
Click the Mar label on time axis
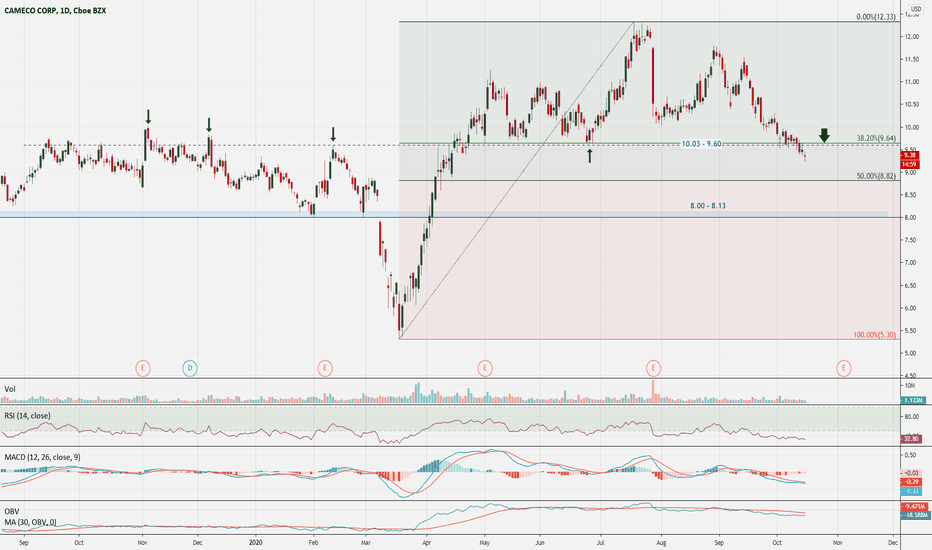[366, 542]
